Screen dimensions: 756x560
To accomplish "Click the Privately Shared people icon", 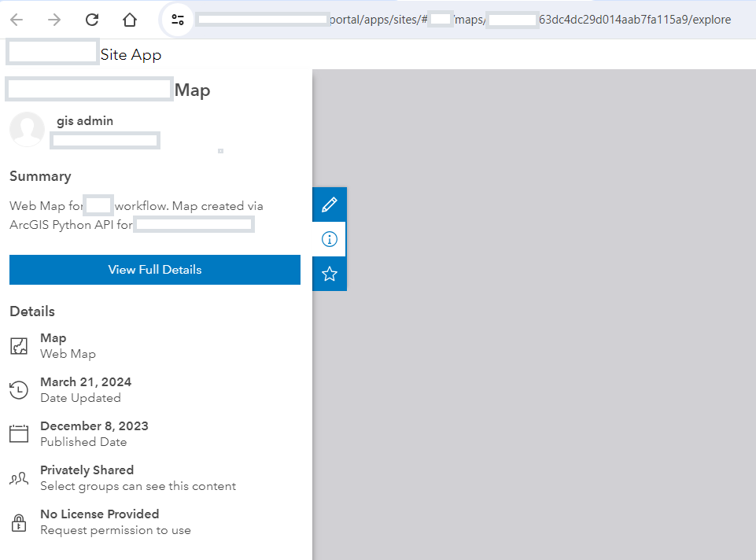I will [19, 477].
